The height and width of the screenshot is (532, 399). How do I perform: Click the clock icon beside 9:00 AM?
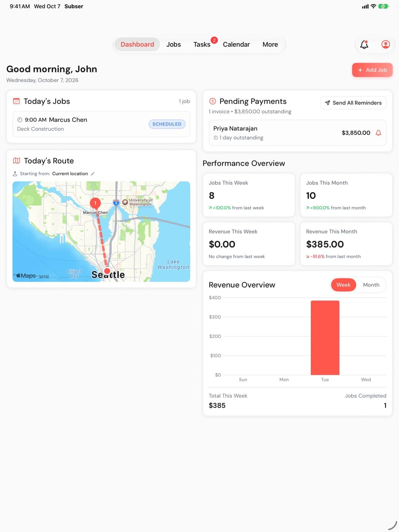pos(20,120)
